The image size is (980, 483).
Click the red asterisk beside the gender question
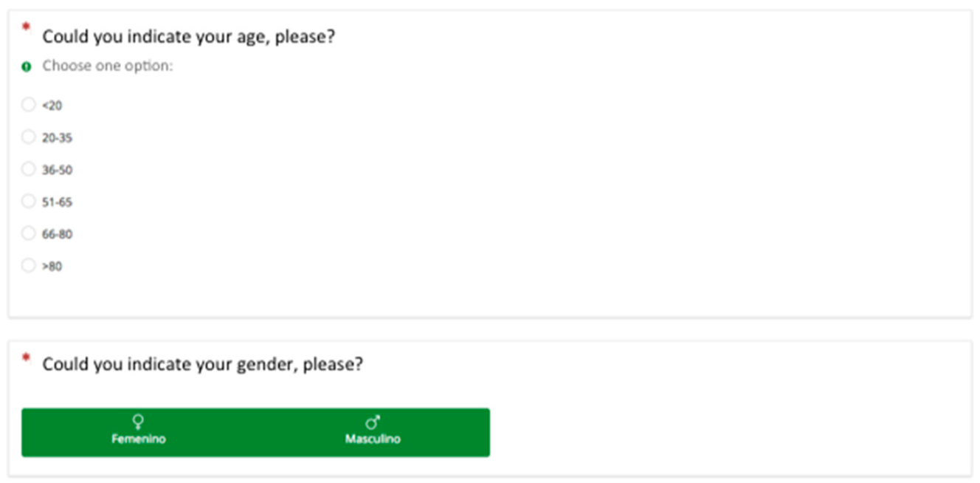tap(27, 358)
